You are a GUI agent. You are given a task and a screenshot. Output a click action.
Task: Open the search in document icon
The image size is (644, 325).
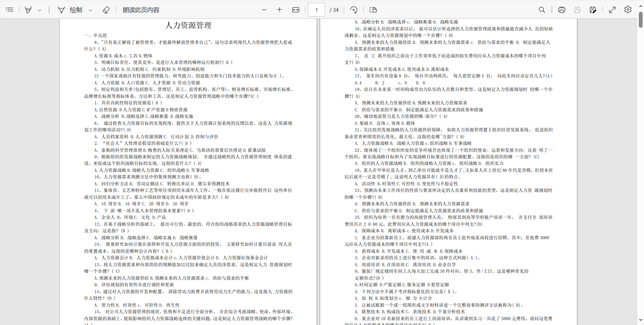pyautogui.click(x=542, y=10)
